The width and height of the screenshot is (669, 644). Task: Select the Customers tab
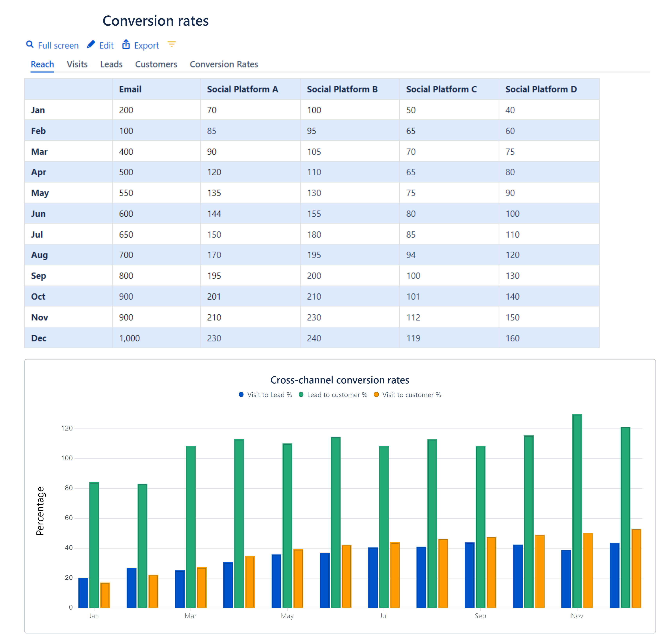pyautogui.click(x=156, y=64)
